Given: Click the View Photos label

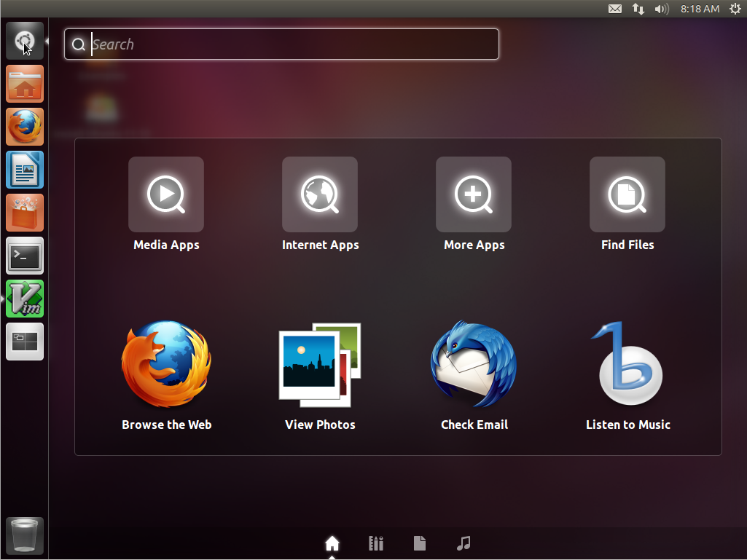Looking at the screenshot, I should coord(320,425).
